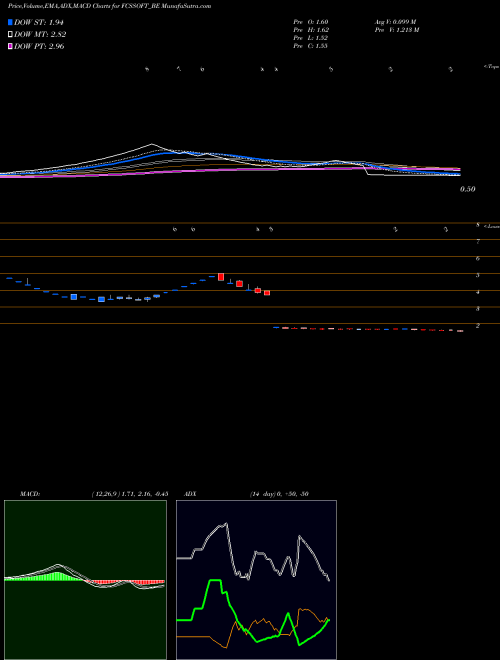
Task: Click the MACD (12,26,9) values text
Action: 130,494
